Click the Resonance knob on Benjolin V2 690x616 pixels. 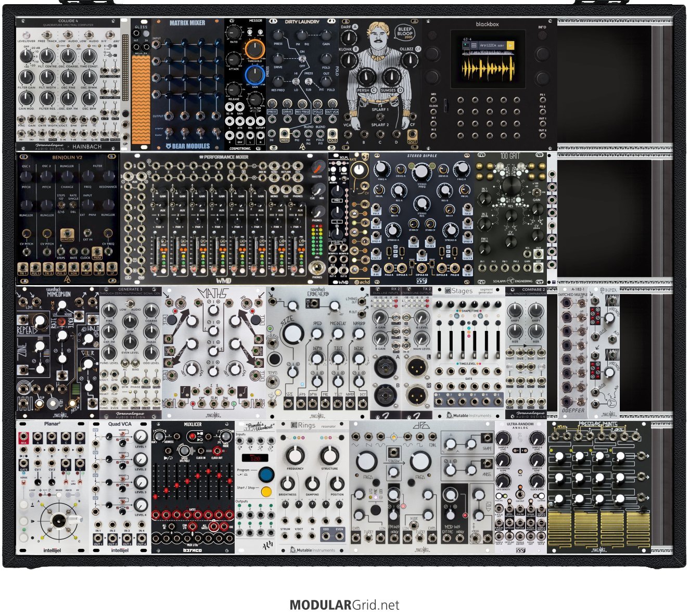tap(108, 176)
